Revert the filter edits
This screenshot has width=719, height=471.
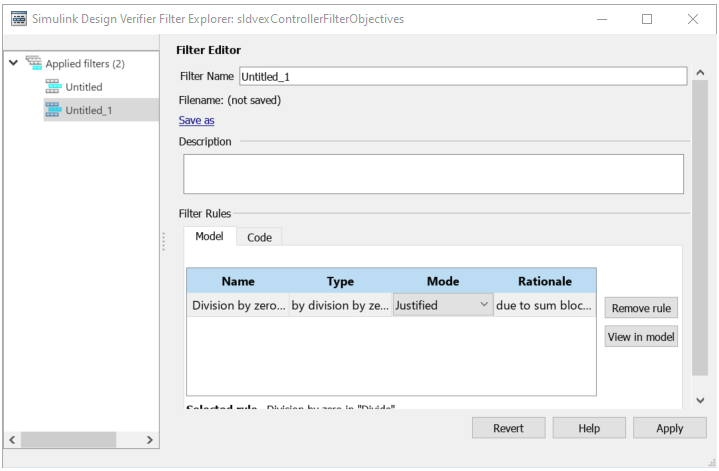click(x=508, y=428)
